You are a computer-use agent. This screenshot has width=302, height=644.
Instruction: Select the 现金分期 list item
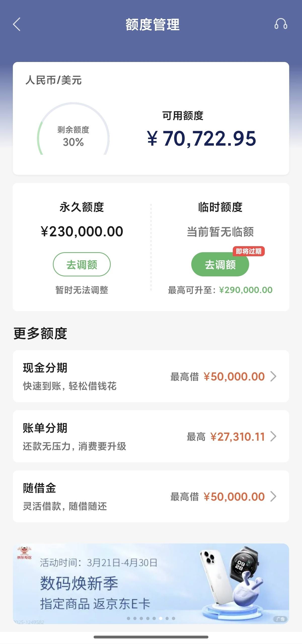tap(151, 376)
